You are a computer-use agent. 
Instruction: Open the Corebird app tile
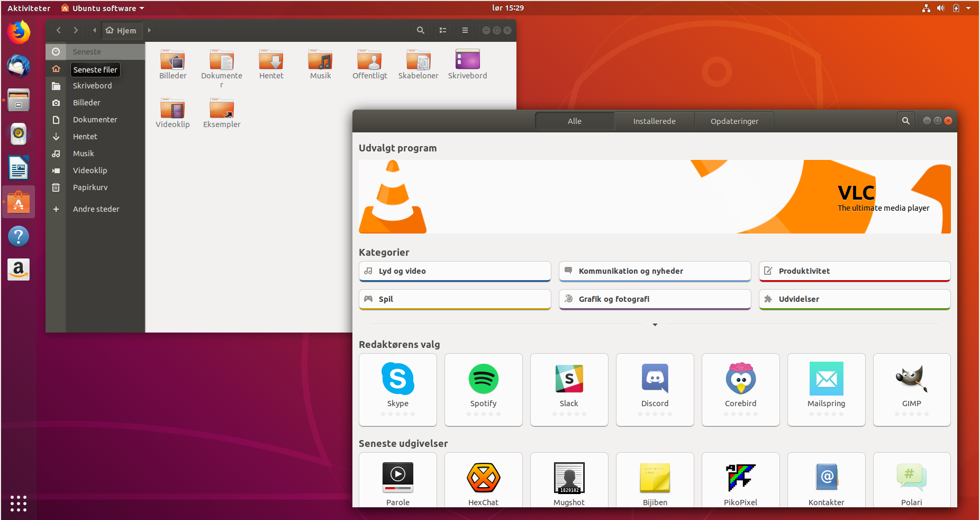pyautogui.click(x=741, y=390)
